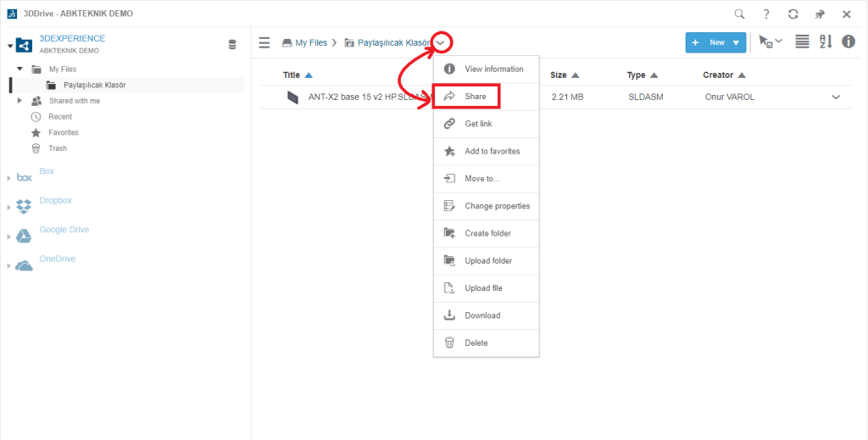
Task: Click the storage database icon
Action: [232, 44]
